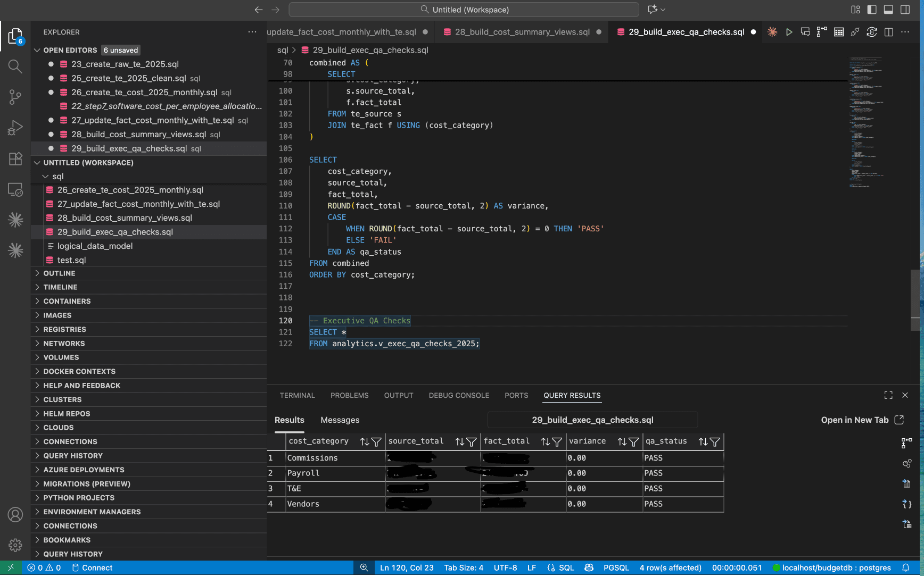The width and height of the screenshot is (924, 576).
Task: Expand the OUTLINE section
Action: pos(59,273)
